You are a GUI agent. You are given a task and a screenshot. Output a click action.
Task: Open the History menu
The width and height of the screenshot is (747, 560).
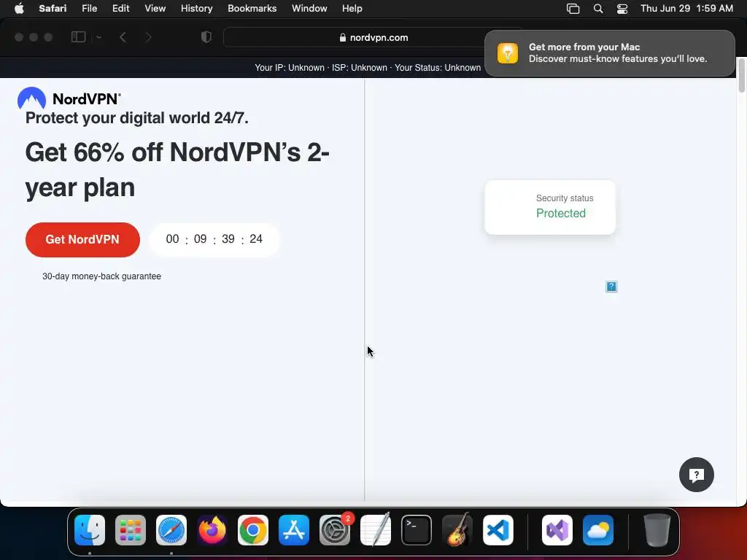click(x=196, y=9)
